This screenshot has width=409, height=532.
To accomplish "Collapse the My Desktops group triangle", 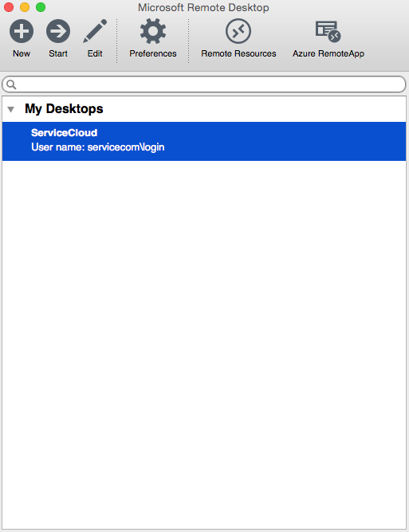I will (x=11, y=109).
